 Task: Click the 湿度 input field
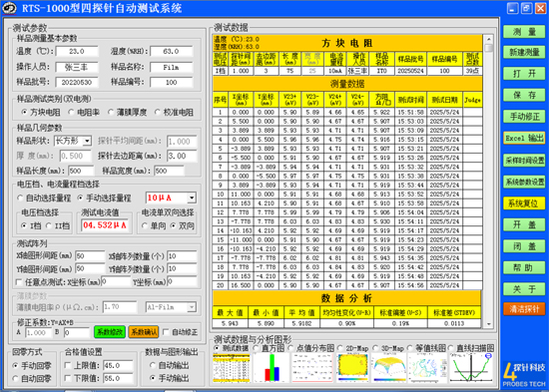coord(172,52)
